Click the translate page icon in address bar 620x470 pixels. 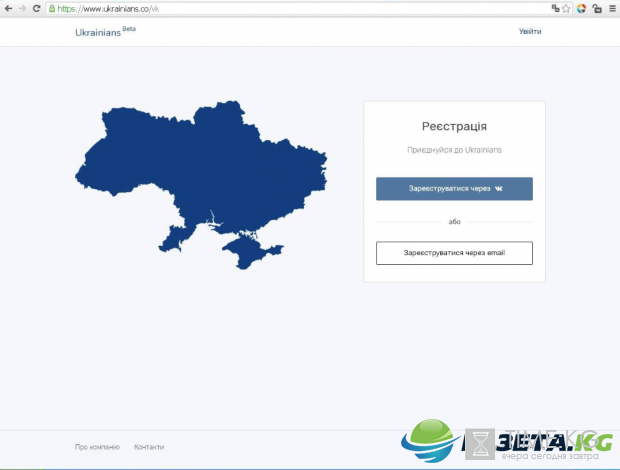pyautogui.click(x=555, y=8)
